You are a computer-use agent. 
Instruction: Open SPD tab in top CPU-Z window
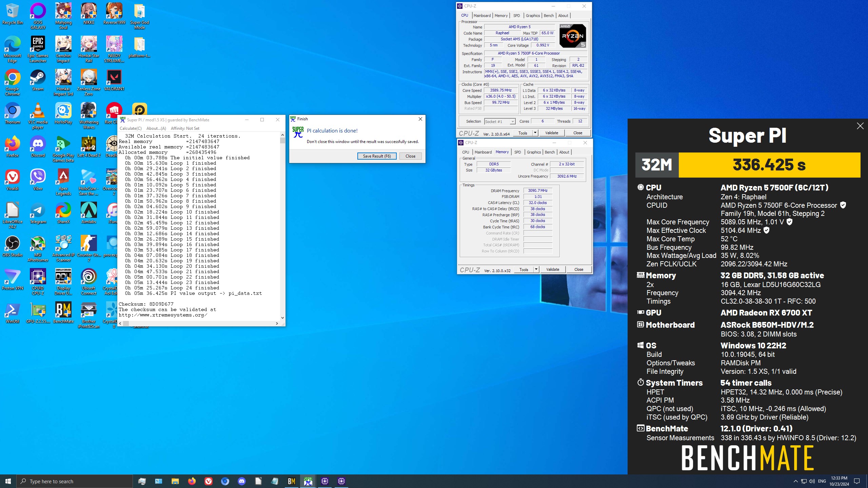coord(516,16)
